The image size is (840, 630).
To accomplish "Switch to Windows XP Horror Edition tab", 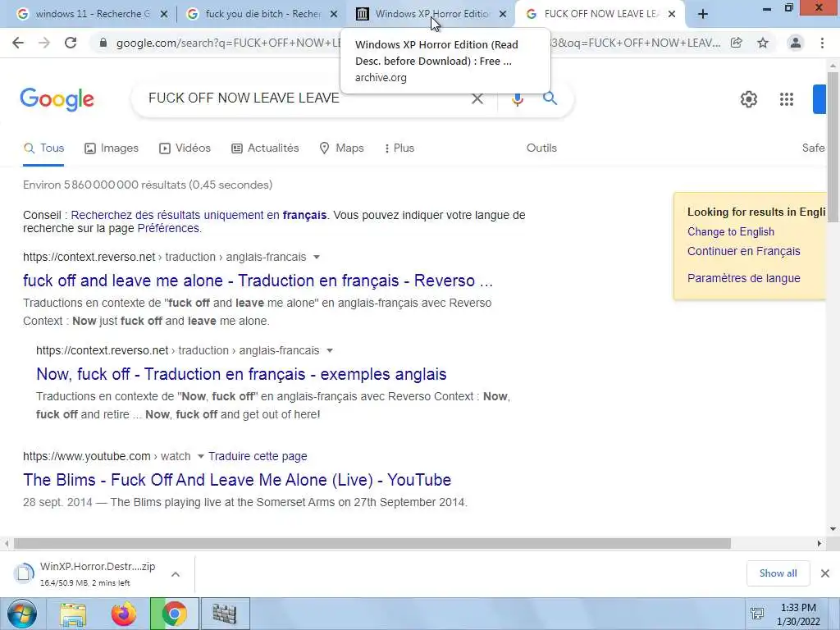I will pos(431,15).
